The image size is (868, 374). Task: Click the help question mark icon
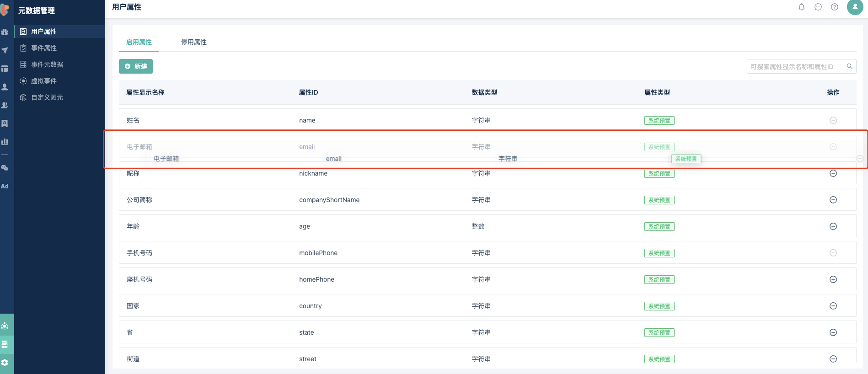(x=835, y=7)
